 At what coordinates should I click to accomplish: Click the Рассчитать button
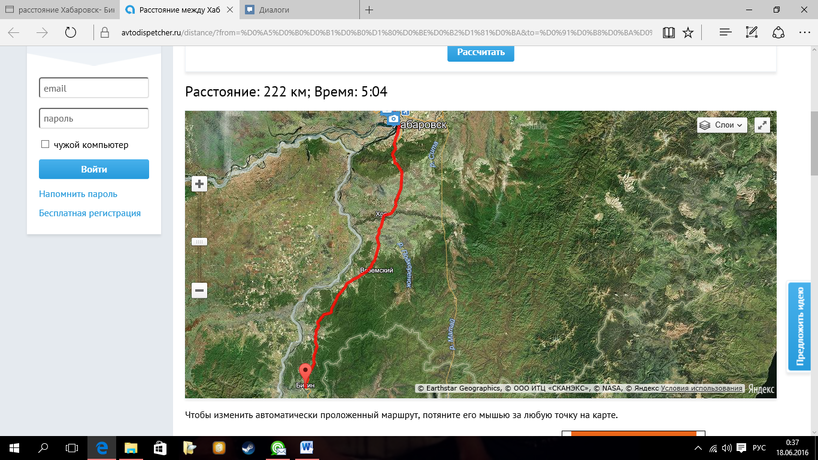click(x=480, y=53)
